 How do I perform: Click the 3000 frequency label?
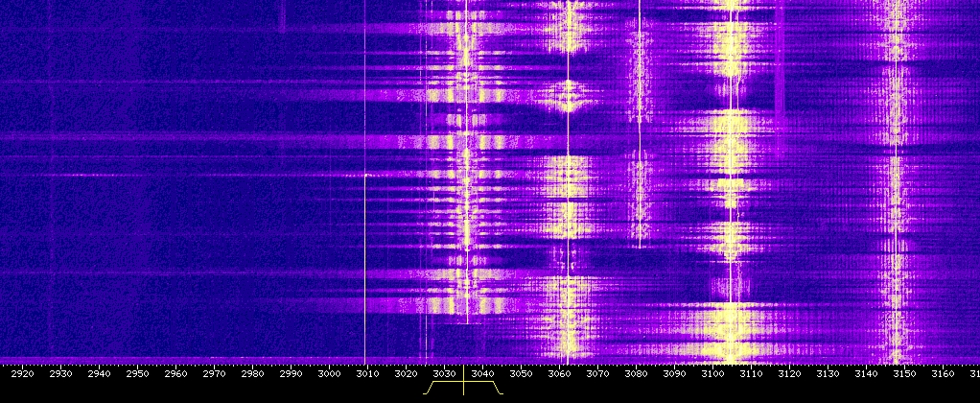pos(329,374)
